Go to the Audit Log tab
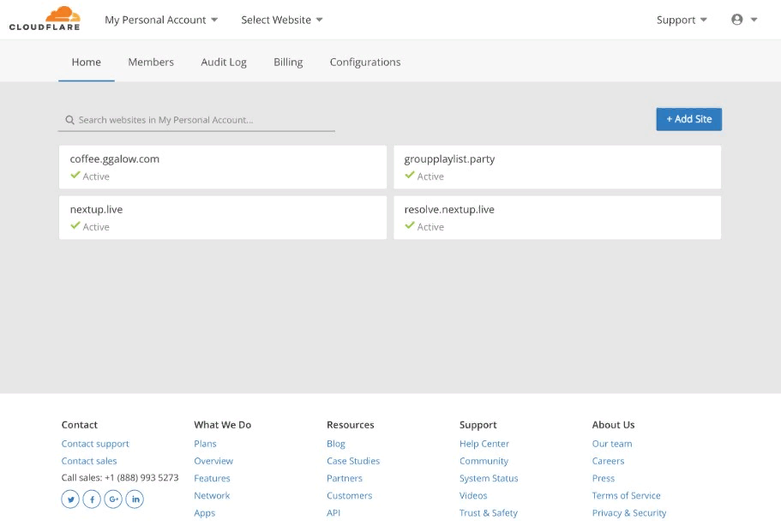 pos(224,62)
